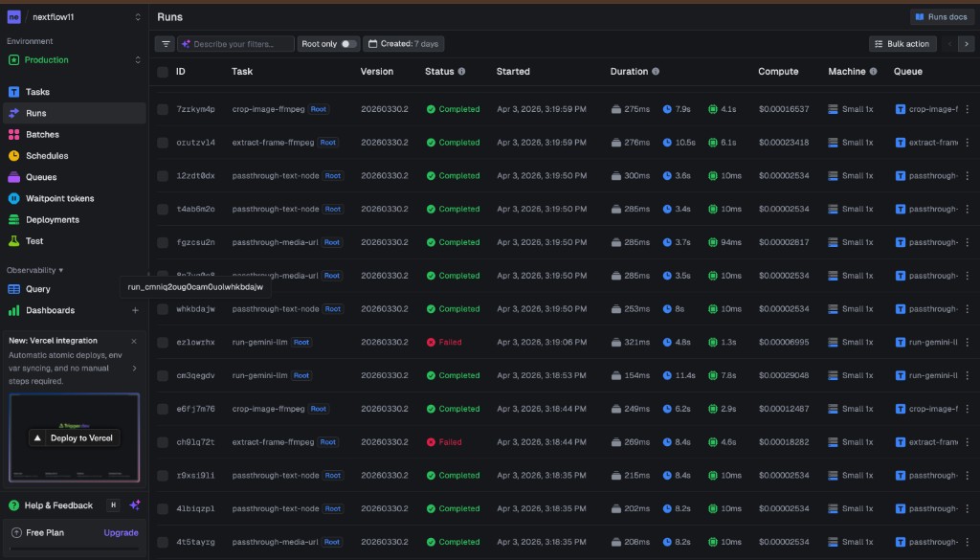Click machine icon in ozutzvl4 row
Viewport: 980px width, 560px height.
click(x=833, y=143)
